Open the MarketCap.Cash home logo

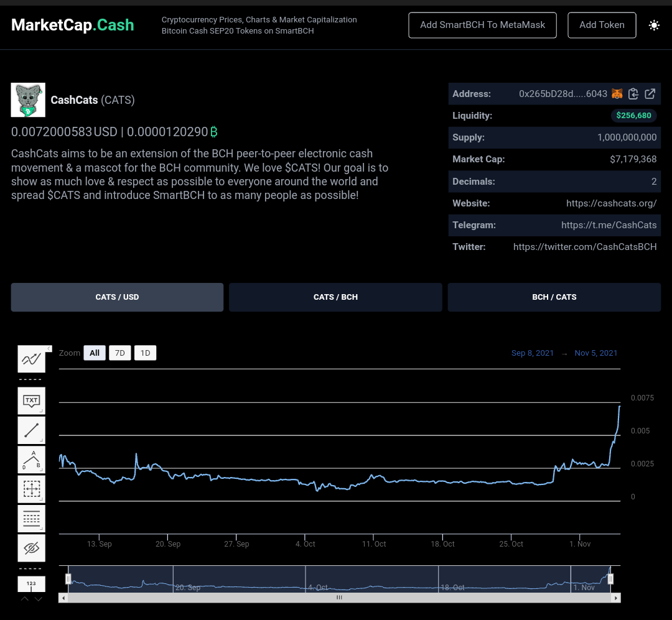click(x=72, y=25)
